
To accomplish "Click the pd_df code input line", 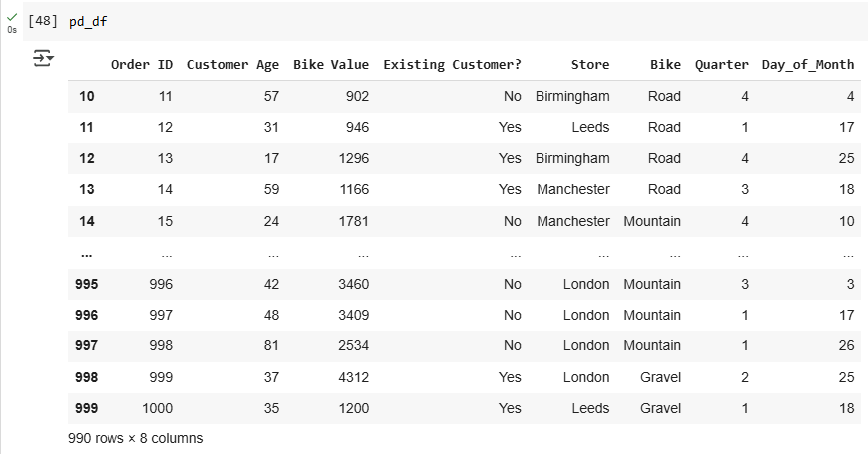I will tap(88, 22).
